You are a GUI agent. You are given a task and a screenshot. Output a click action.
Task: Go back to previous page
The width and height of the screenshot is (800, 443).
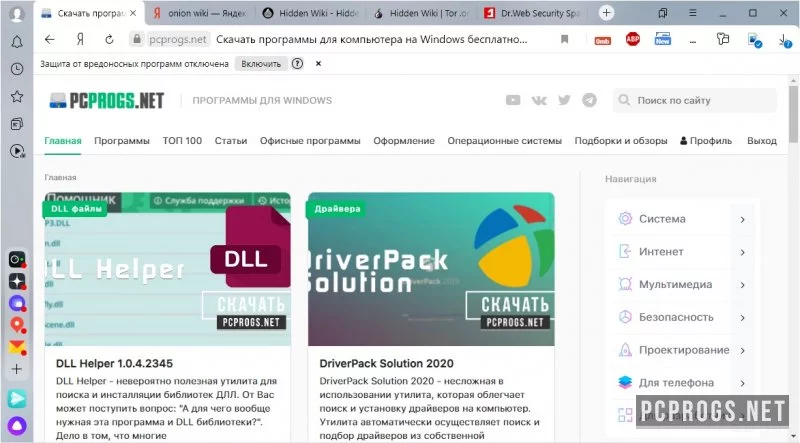(49, 39)
